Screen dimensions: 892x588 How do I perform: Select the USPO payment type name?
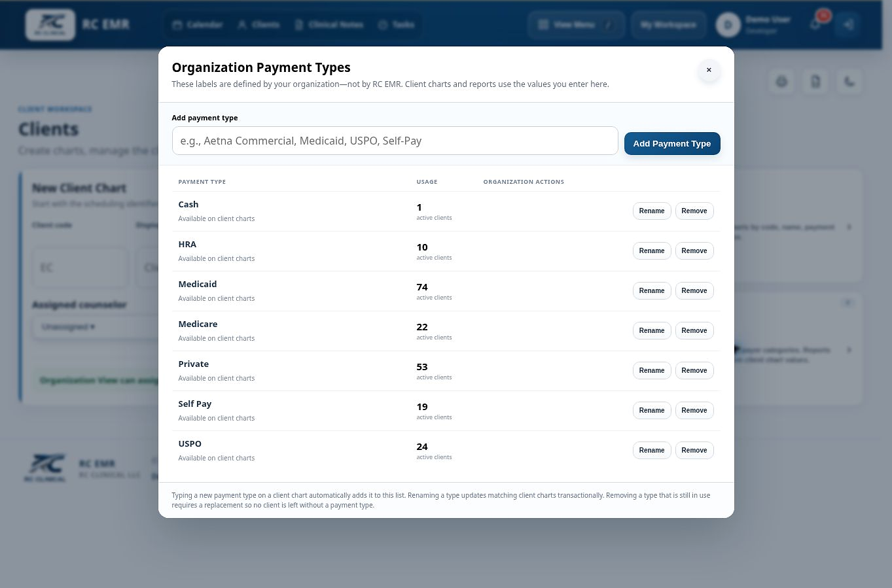point(190,444)
